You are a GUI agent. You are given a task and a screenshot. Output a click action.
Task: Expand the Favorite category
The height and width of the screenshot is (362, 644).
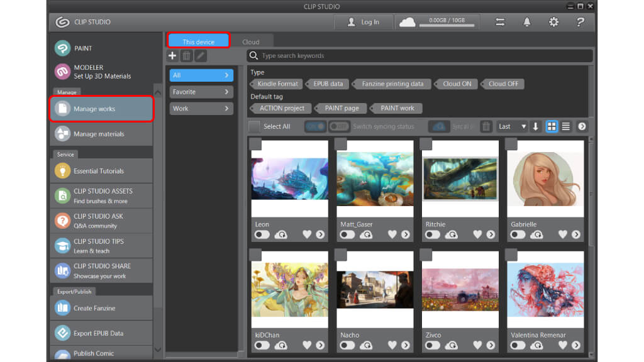(201, 92)
